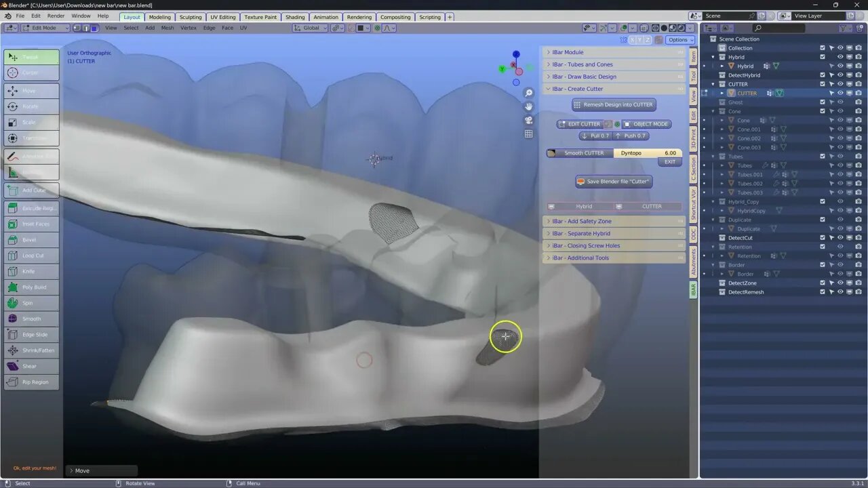This screenshot has width=868, height=488.
Task: Click the Dyntopo 6.00 value field
Action: [648, 153]
